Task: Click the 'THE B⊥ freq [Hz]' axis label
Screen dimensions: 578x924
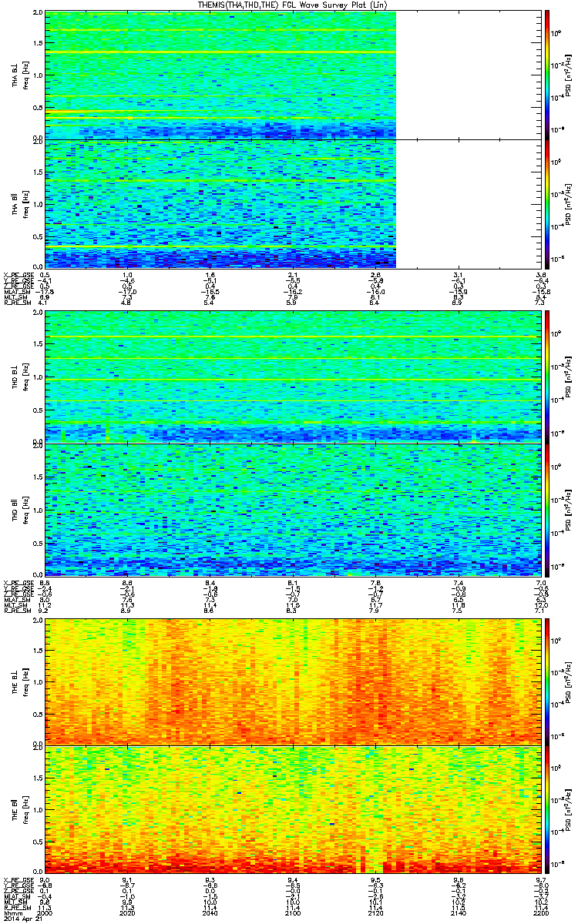Action: 19,681
